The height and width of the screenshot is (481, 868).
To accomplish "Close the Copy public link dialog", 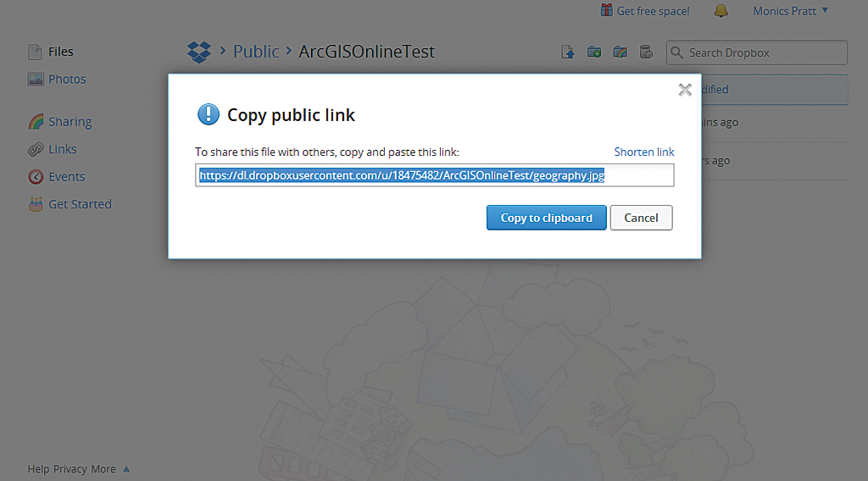I will point(685,90).
